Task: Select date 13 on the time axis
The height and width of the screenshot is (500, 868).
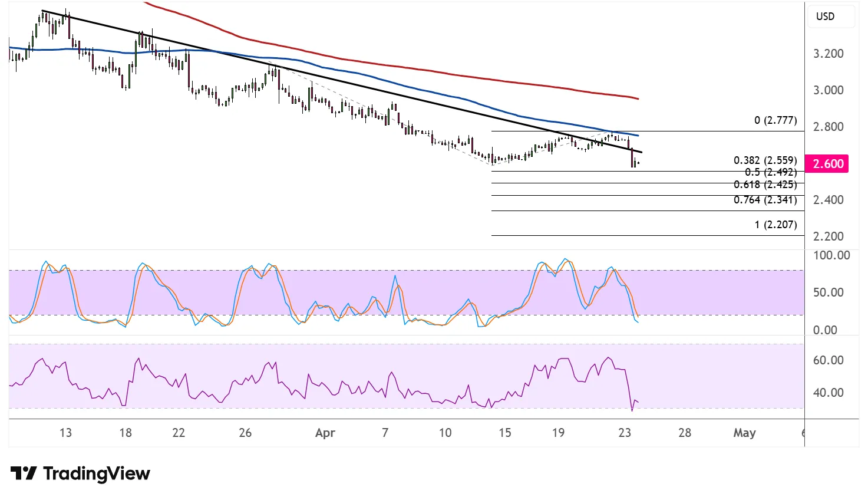Action: click(65, 433)
